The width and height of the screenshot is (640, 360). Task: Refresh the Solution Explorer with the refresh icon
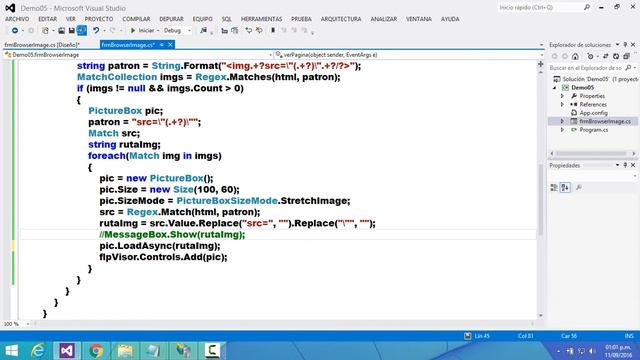click(x=616, y=56)
